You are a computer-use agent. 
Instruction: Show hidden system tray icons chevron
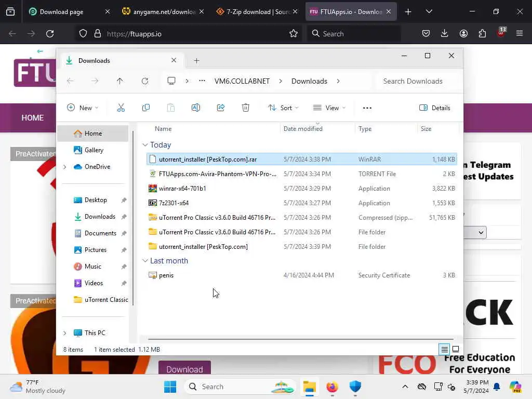(x=405, y=387)
